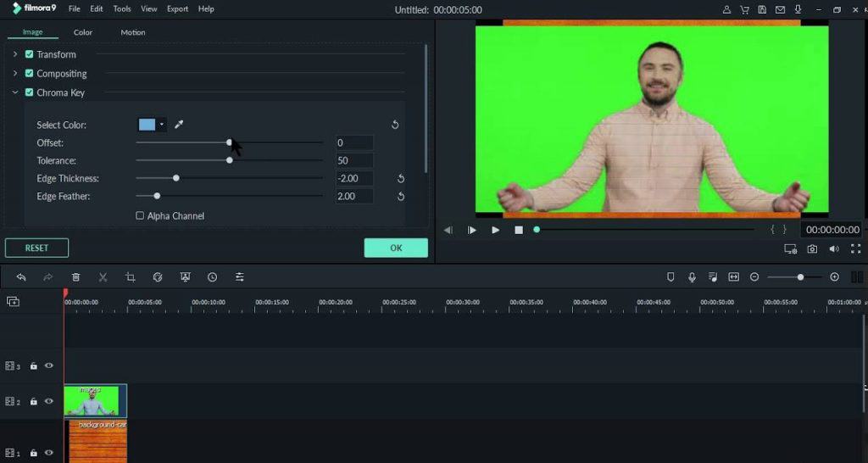The height and width of the screenshot is (463, 868).
Task: Disable the Chroma Key checkbox
Action: pos(30,92)
